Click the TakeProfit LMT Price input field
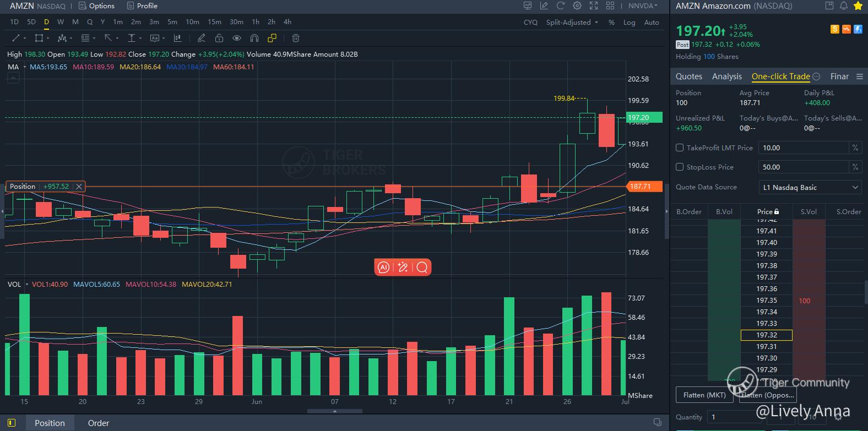This screenshot has width=868, height=431. (x=804, y=148)
